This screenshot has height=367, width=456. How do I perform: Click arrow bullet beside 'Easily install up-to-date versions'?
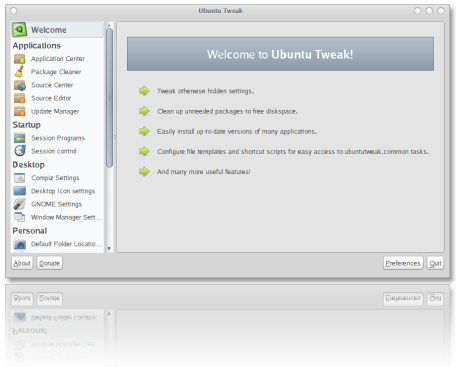point(144,131)
